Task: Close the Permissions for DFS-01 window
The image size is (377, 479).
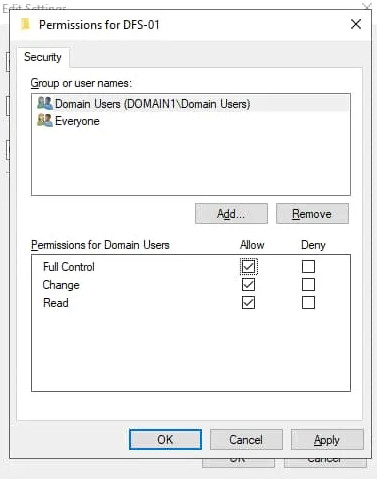Action: (x=356, y=24)
